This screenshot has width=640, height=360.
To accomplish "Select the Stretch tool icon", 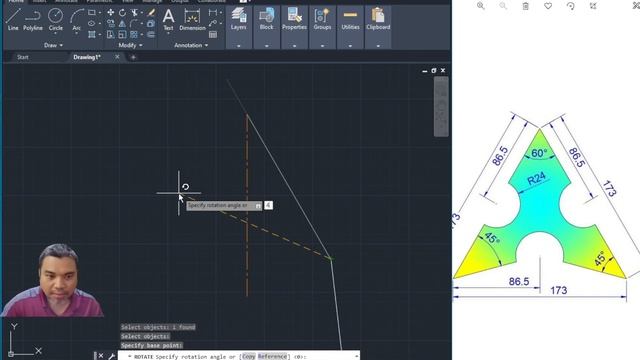I will [111, 35].
